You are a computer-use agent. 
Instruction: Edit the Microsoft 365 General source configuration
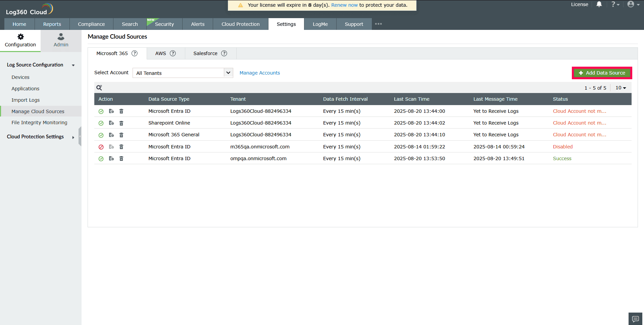coord(111,135)
